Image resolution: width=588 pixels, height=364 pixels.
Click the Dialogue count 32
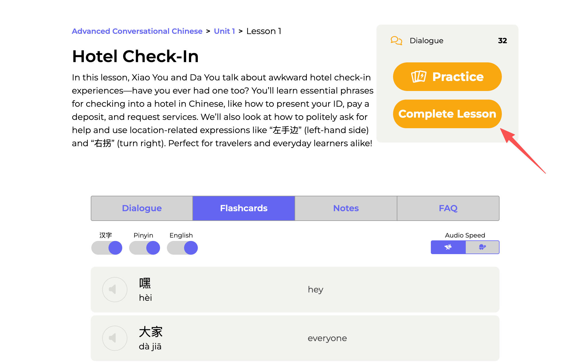[x=502, y=41]
